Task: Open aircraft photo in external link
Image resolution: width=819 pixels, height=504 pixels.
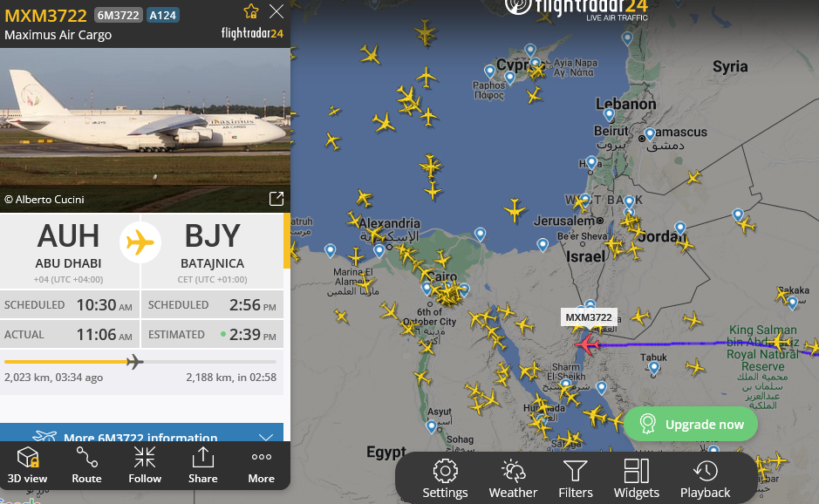Action: [276, 199]
